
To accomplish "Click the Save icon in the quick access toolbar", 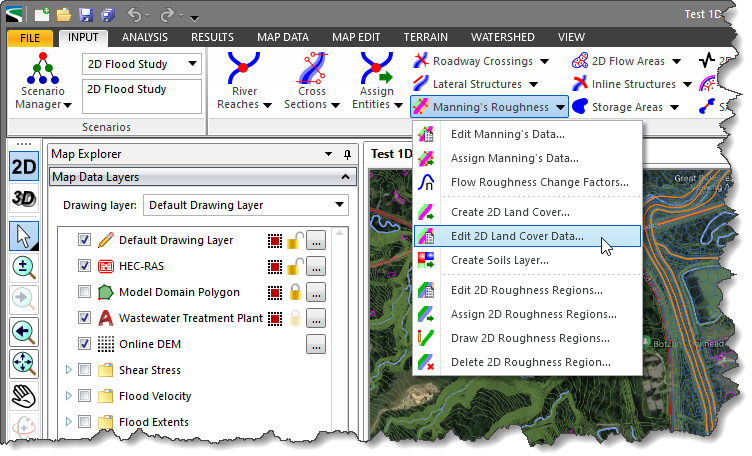I will point(86,15).
